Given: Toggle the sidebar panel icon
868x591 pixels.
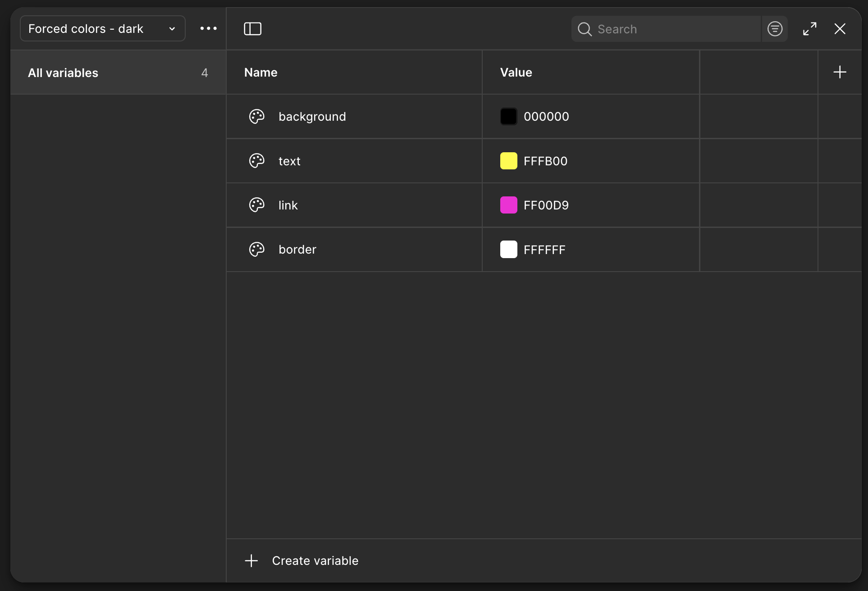Looking at the screenshot, I should click(252, 29).
